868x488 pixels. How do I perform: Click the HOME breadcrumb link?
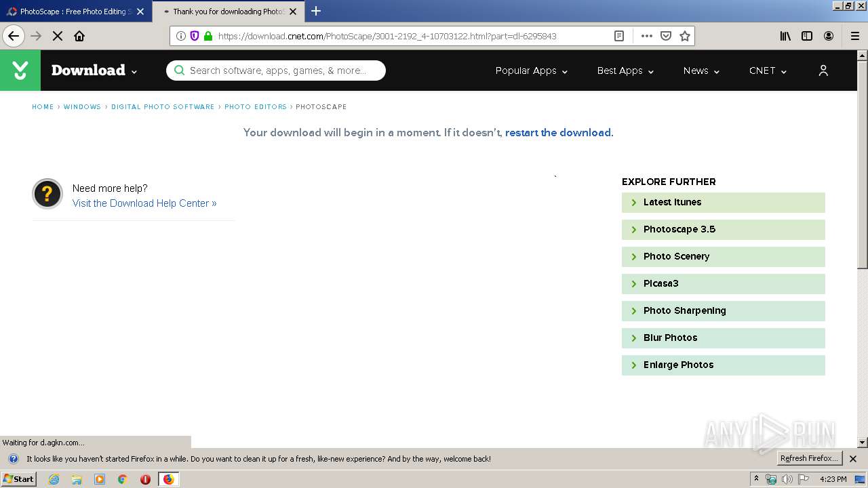(x=43, y=107)
